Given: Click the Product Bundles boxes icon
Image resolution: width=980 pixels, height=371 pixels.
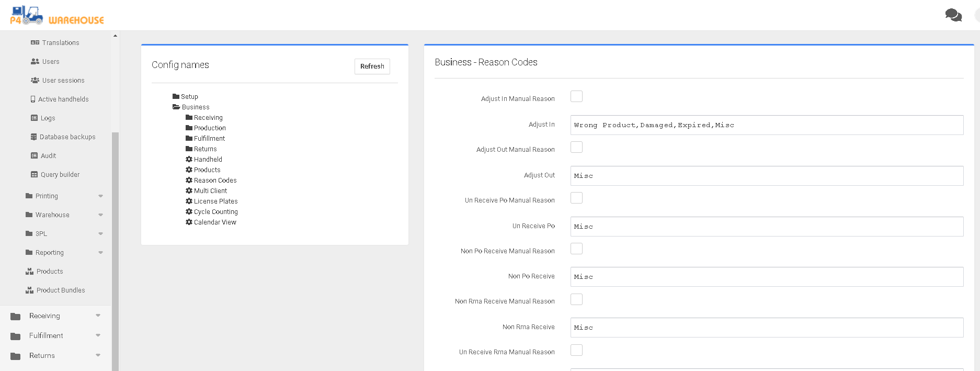Looking at the screenshot, I should click(x=30, y=290).
